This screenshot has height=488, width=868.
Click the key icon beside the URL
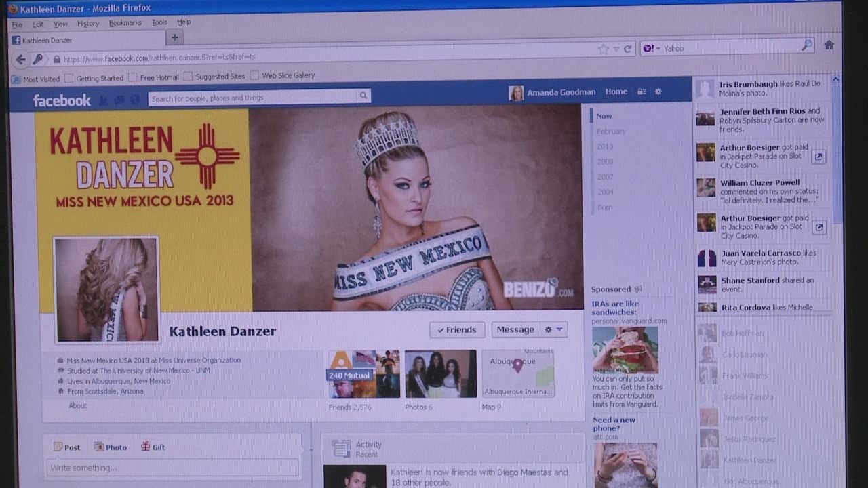[38, 60]
